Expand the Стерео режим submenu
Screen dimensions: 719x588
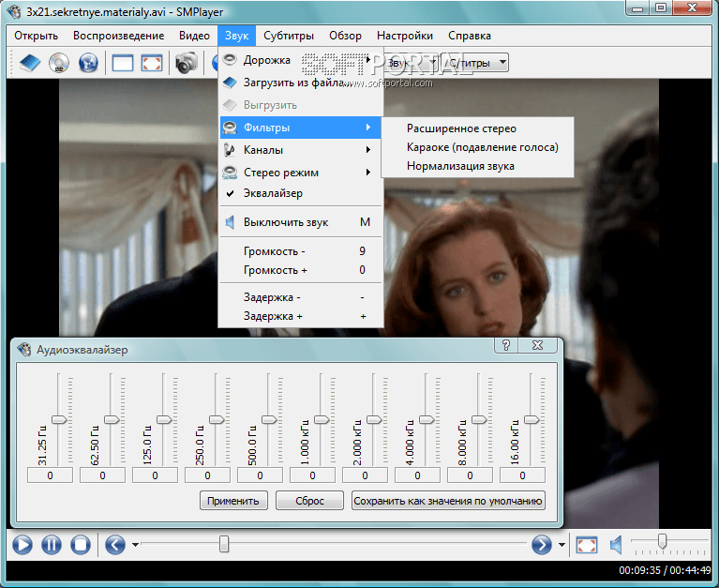301,173
